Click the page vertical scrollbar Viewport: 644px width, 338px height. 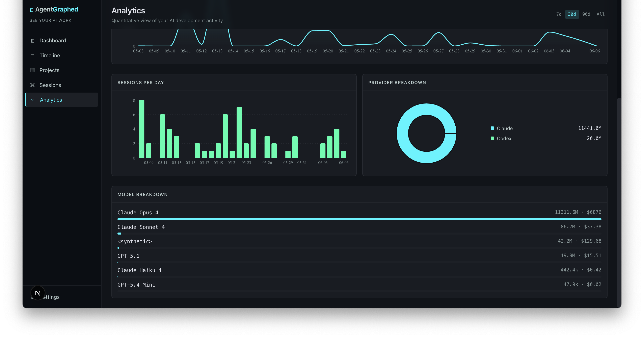pos(619,203)
